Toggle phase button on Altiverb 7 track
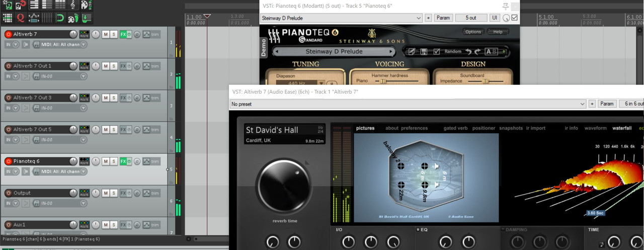Viewport: 644px width, 250px height. tap(137, 34)
